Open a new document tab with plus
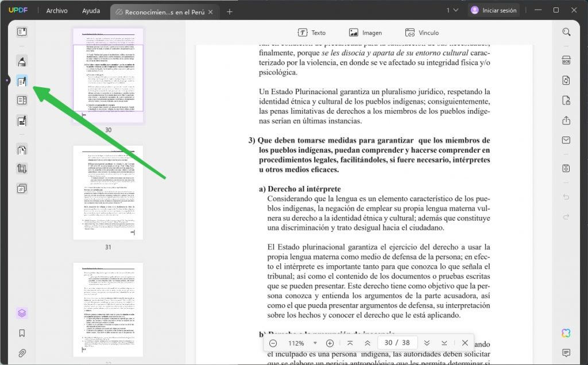The image size is (588, 365). point(230,10)
